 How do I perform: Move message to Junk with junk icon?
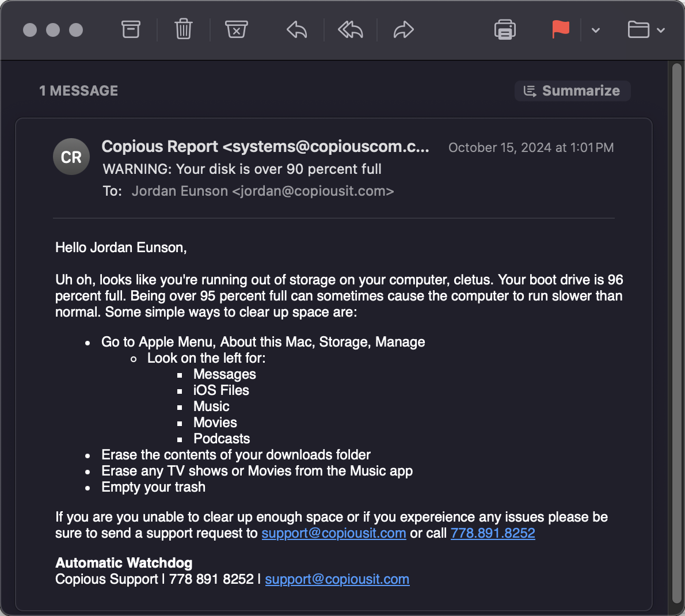[237, 29]
